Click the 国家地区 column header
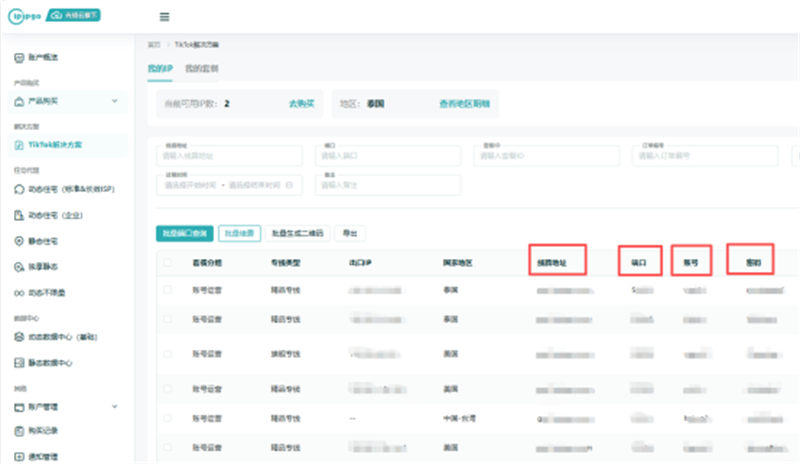This screenshot has height=464, width=800. tap(457, 263)
